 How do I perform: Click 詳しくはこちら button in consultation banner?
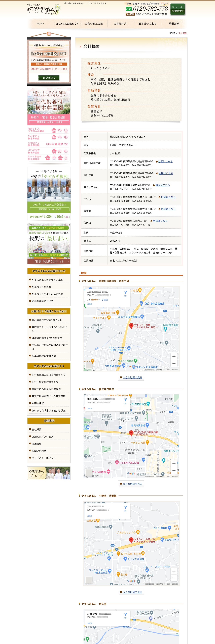click(49, 78)
